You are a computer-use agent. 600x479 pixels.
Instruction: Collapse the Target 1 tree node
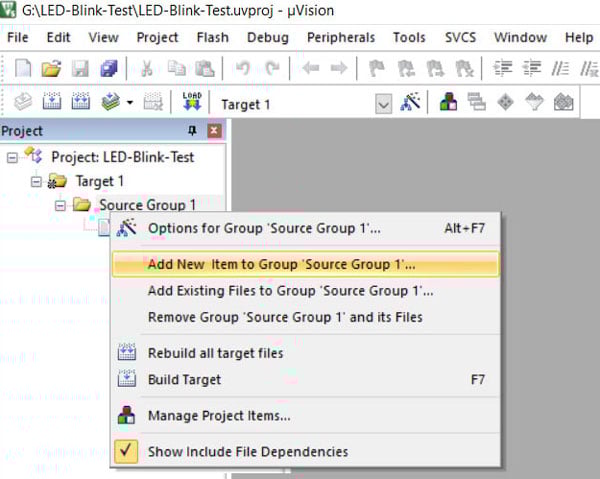tap(36, 181)
